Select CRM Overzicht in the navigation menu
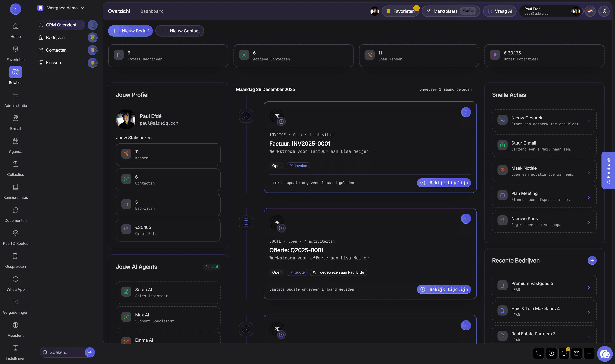This screenshot has height=364, width=615. point(60,25)
